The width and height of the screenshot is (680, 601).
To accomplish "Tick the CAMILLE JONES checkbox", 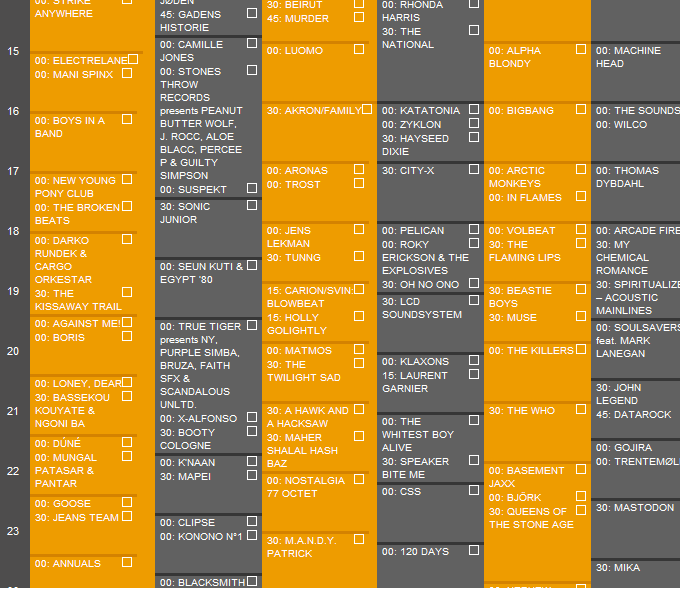I will point(252,43).
